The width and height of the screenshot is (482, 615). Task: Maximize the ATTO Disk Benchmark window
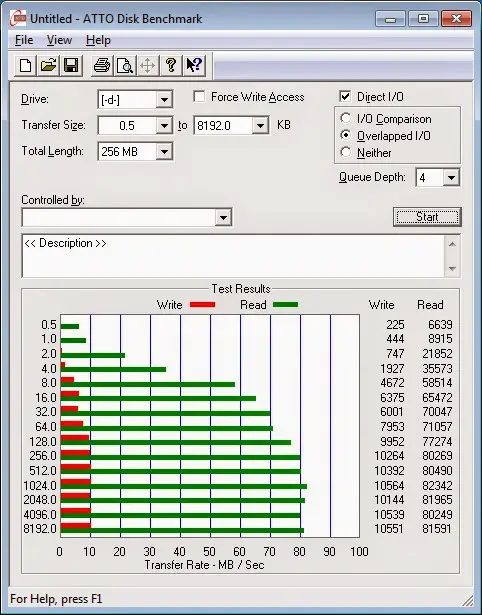coord(423,18)
